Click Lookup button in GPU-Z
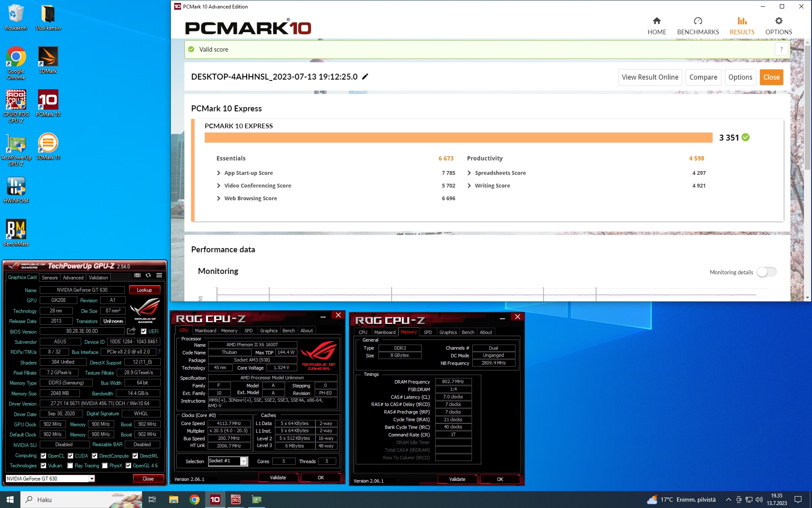 tap(144, 290)
